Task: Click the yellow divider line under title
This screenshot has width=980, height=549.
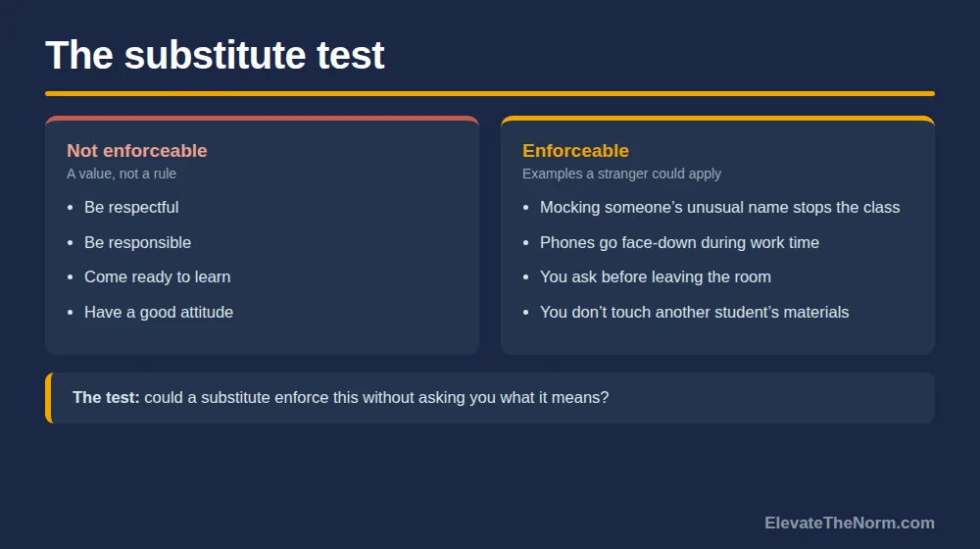Action: pos(490,94)
